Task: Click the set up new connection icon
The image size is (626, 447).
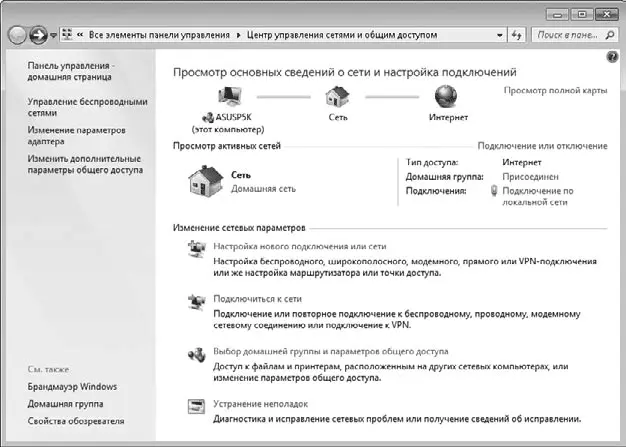Action: (x=197, y=249)
